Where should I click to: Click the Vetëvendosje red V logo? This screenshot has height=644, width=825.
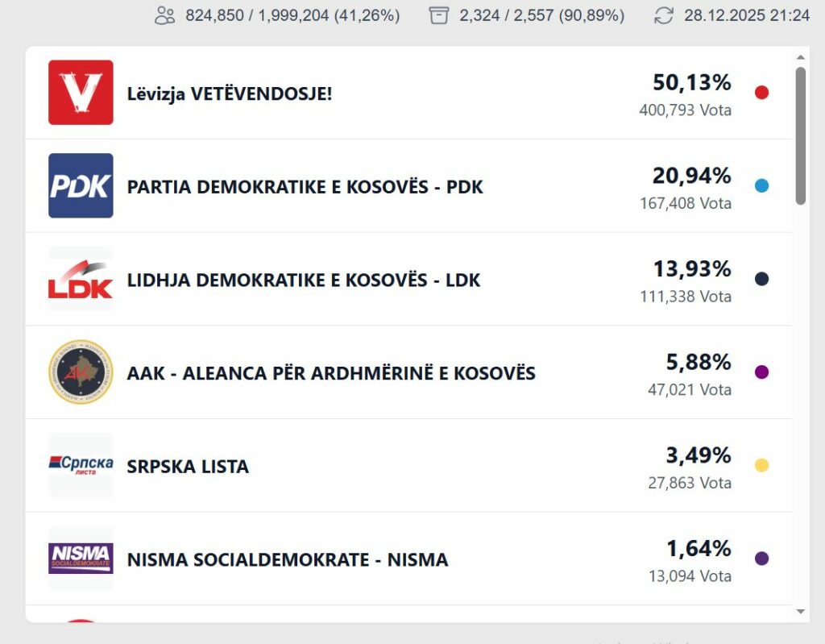(x=81, y=93)
